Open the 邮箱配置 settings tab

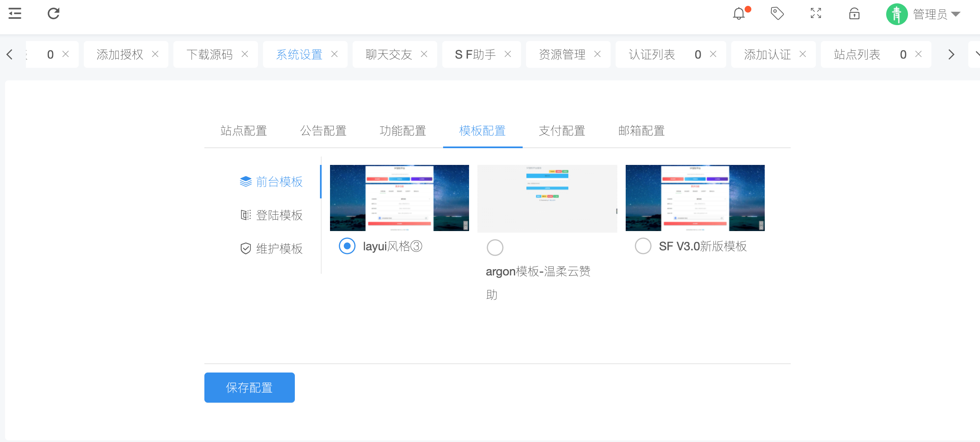[x=642, y=131]
